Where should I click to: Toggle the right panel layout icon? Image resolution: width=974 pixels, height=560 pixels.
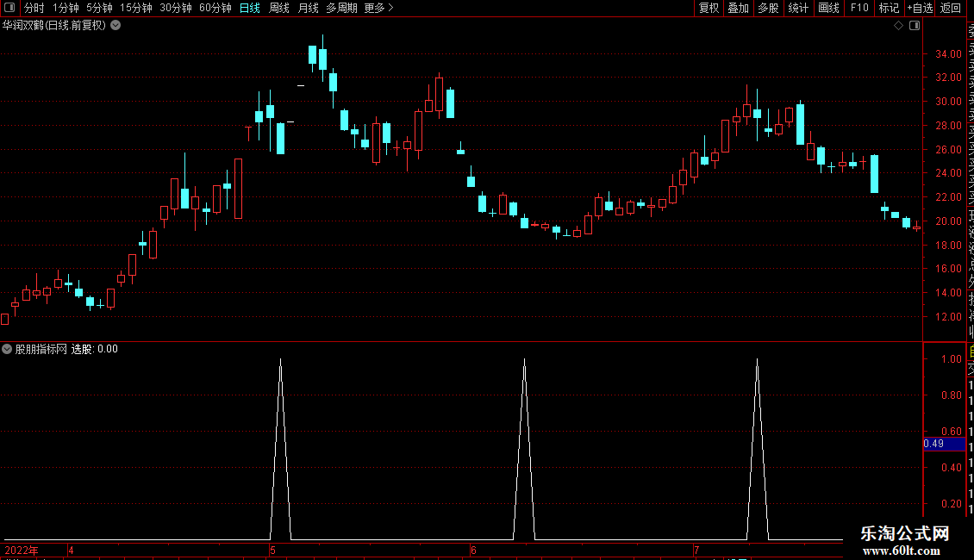915,26
